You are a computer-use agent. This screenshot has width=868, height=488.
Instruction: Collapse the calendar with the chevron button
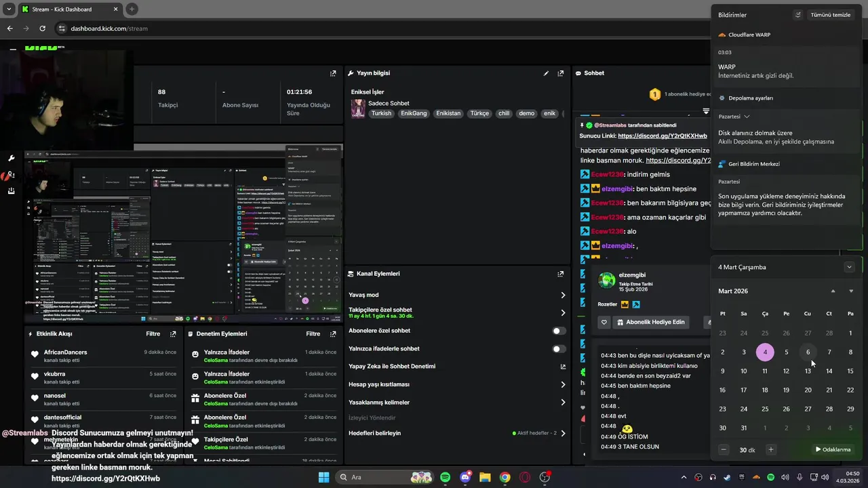coord(849,267)
